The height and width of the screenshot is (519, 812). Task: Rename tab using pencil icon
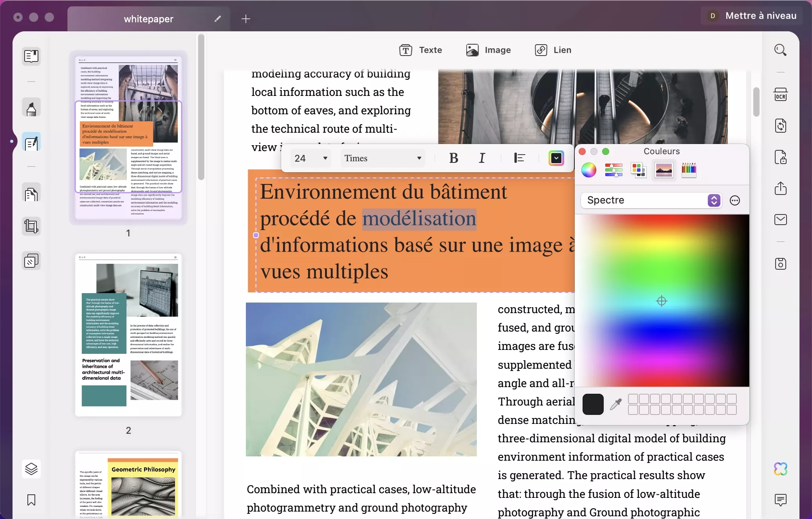[218, 19]
